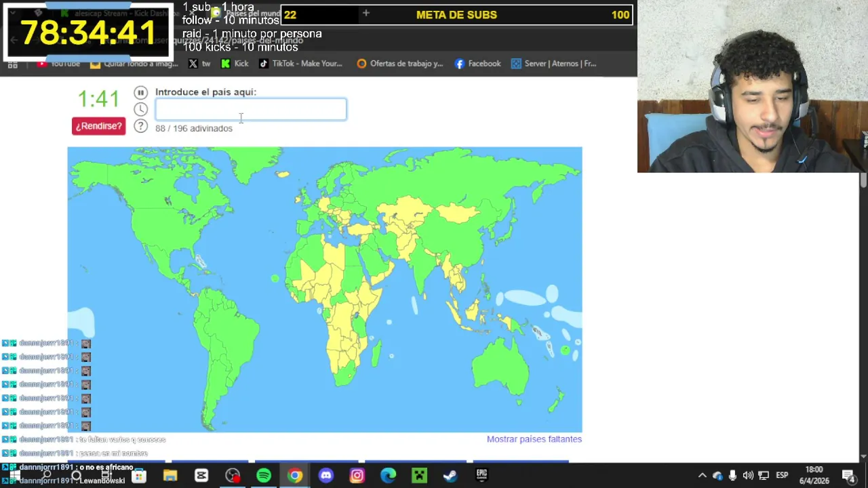The width and height of the screenshot is (868, 488).
Task: Click the plus icon on META DE SUBS bar
Action: click(366, 14)
